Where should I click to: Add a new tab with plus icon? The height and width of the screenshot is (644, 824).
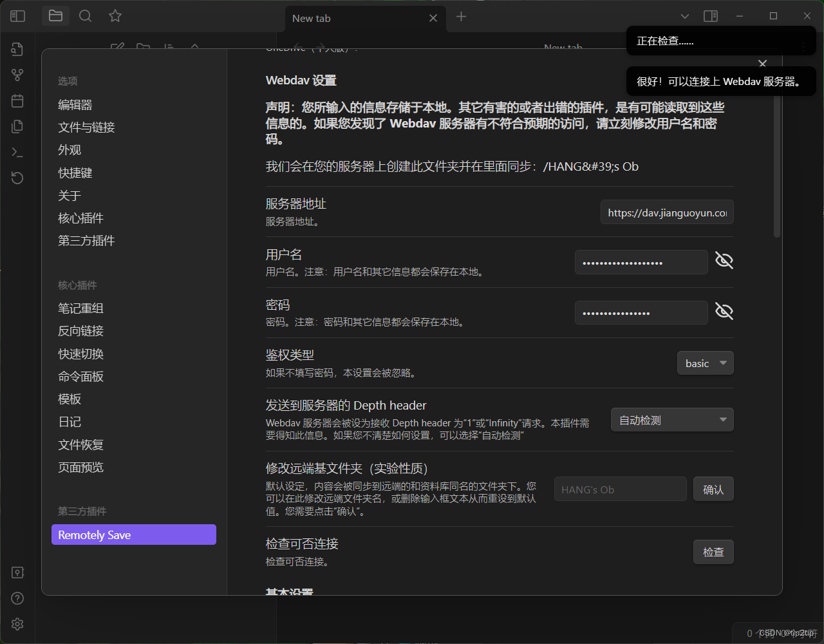click(461, 17)
